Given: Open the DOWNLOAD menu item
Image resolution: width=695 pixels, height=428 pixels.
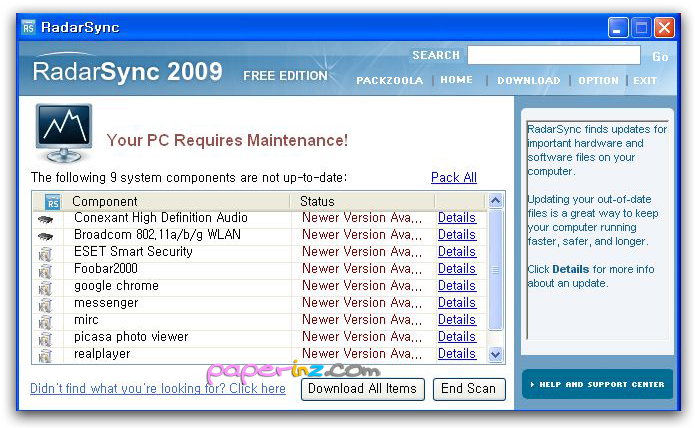Looking at the screenshot, I should pos(529,81).
